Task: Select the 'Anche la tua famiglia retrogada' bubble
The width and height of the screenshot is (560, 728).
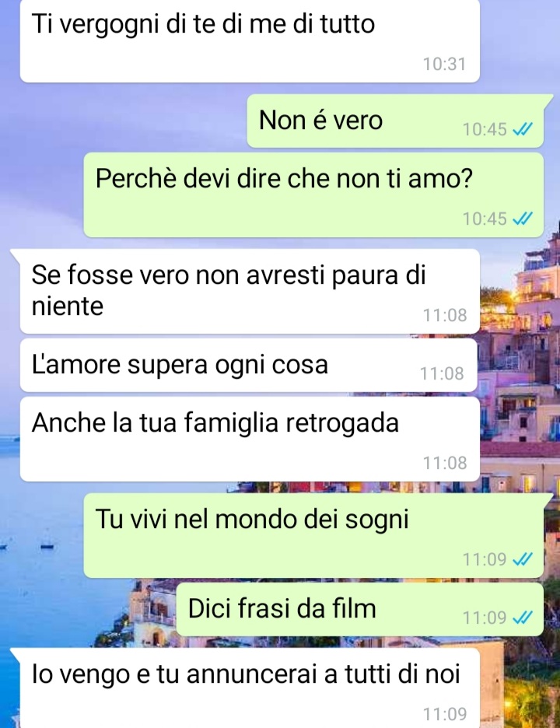Action: (250, 439)
